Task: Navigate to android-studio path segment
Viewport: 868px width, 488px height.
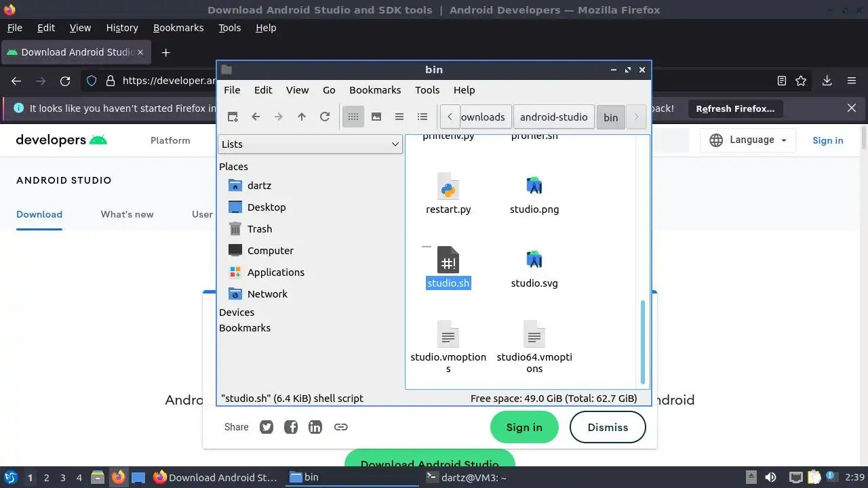Action: [553, 117]
